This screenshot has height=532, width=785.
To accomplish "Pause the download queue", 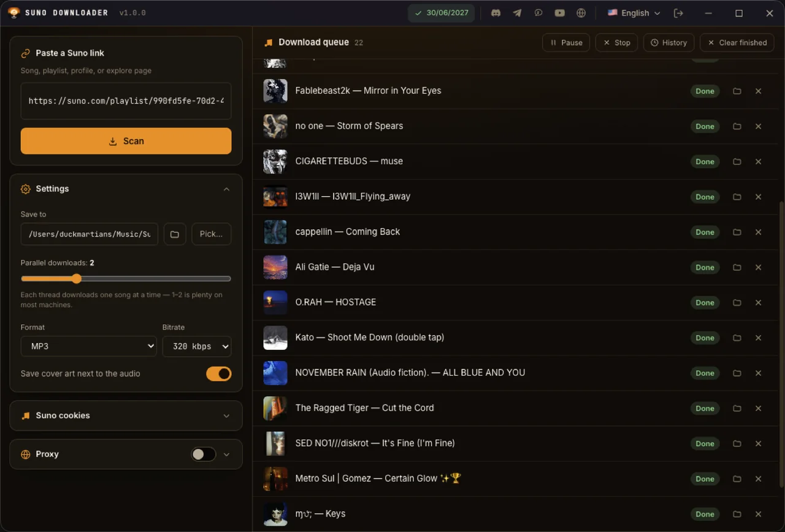I will click(566, 43).
